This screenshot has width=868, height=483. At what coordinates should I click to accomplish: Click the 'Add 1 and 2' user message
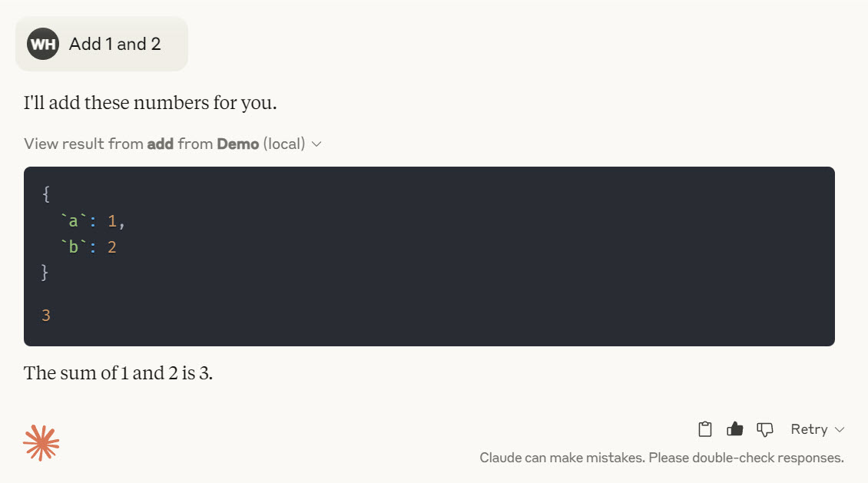tap(114, 44)
